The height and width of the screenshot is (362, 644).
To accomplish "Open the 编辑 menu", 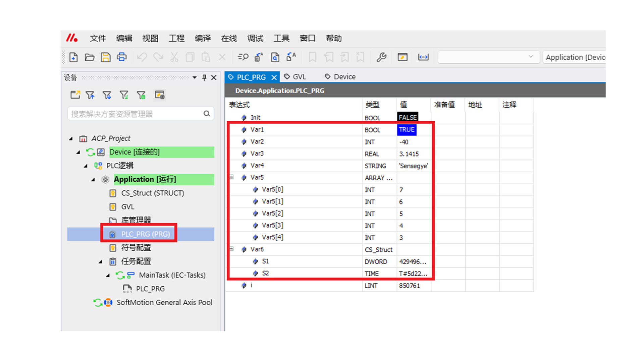I will coord(124,38).
